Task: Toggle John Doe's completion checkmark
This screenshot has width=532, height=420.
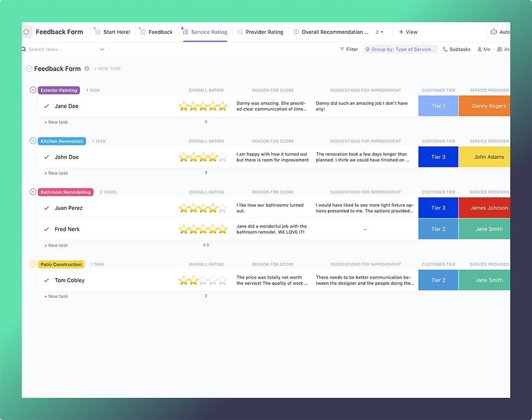Action: pyautogui.click(x=47, y=157)
